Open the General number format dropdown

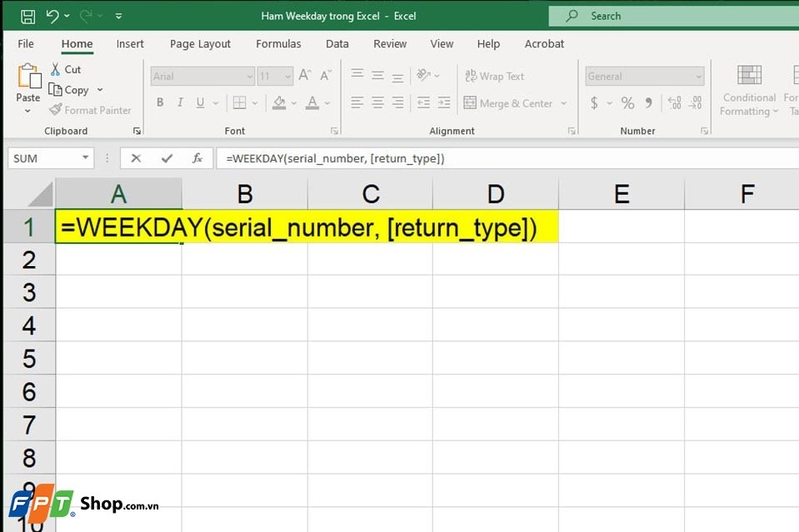pos(645,77)
